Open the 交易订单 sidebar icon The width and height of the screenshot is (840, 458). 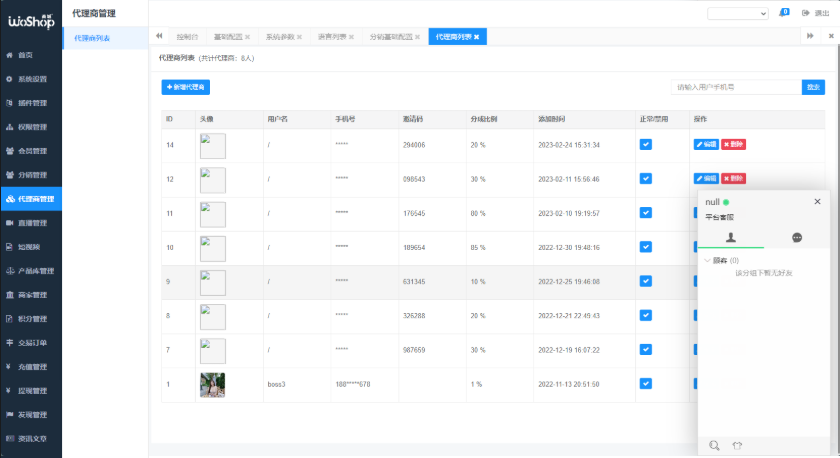tap(9, 343)
